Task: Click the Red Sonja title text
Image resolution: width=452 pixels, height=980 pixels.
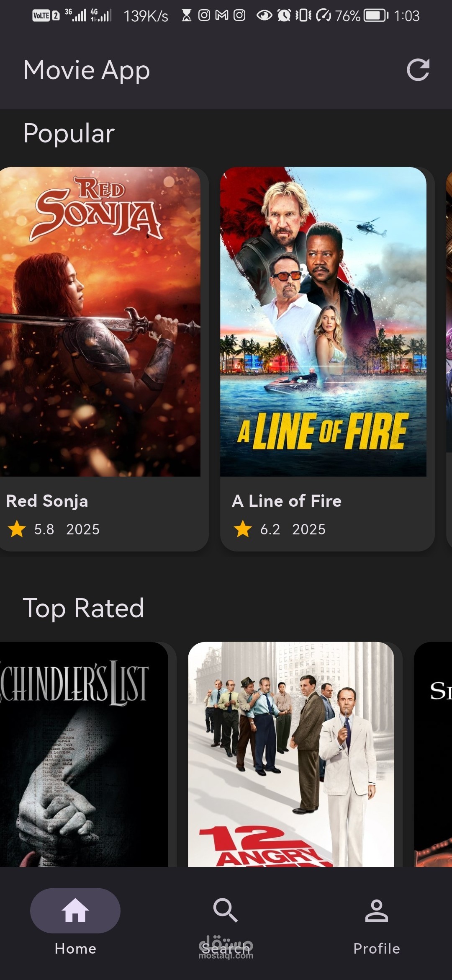Action: [47, 501]
